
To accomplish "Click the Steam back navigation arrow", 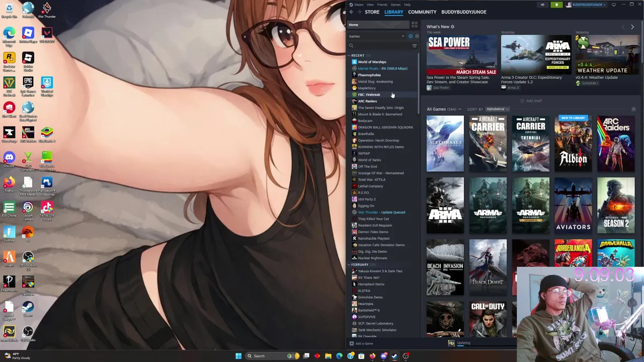I will point(351,12).
